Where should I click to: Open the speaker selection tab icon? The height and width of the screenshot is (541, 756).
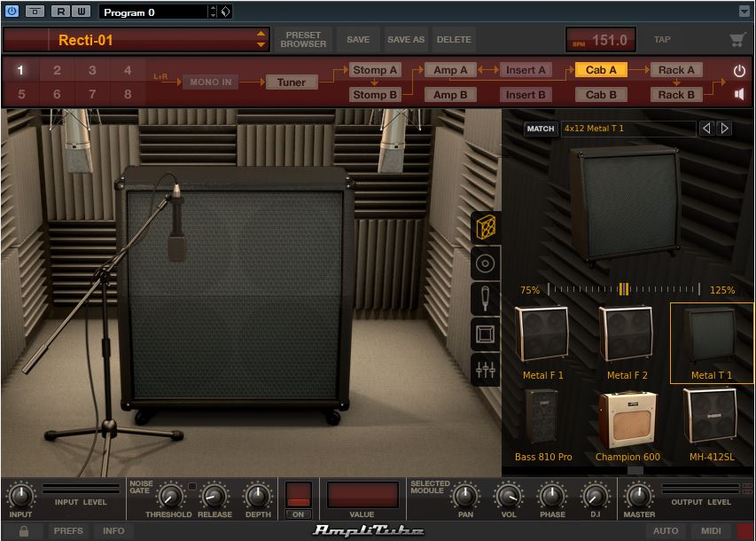486,263
